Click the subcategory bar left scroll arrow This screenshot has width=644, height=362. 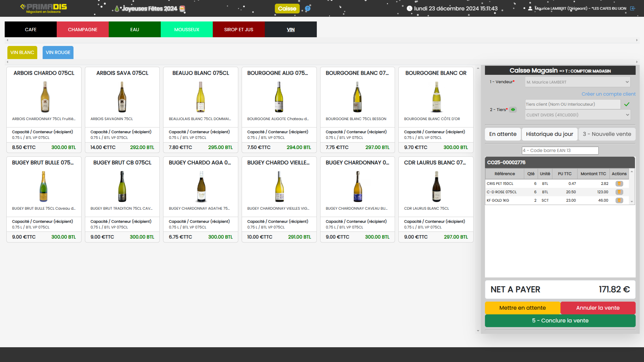7,62
